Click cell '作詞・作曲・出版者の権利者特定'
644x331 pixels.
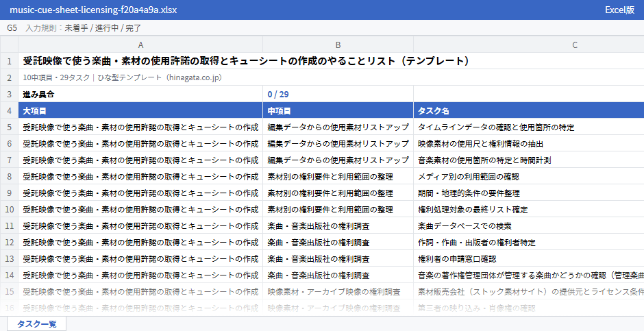529,242
